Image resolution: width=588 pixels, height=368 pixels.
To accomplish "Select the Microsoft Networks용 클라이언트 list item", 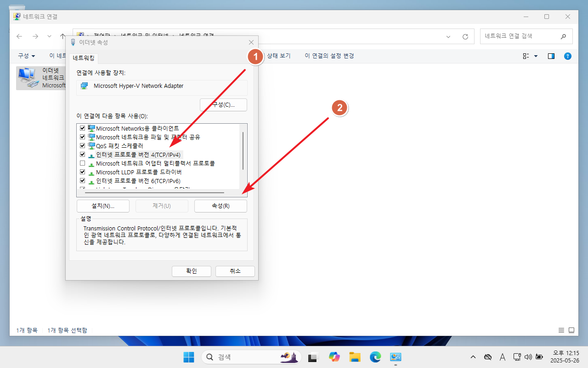I will click(137, 128).
